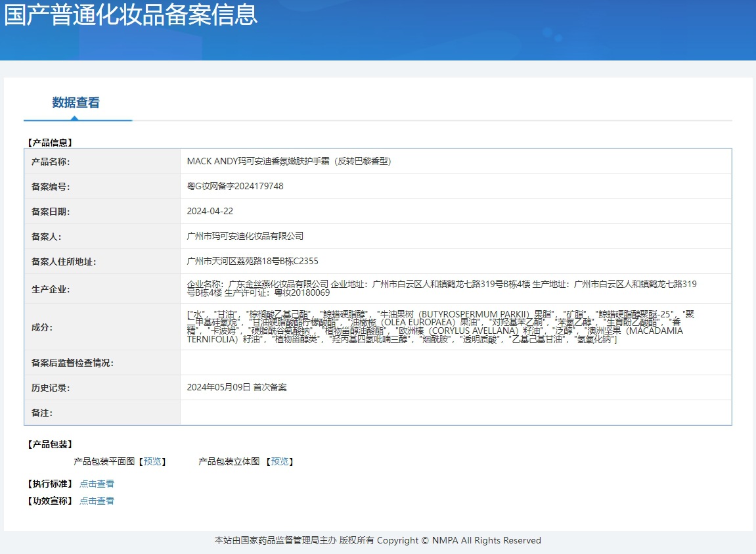This screenshot has width=756, height=554.
Task: Select history record 2024年05月09日 首次备案
Action: tap(236, 388)
